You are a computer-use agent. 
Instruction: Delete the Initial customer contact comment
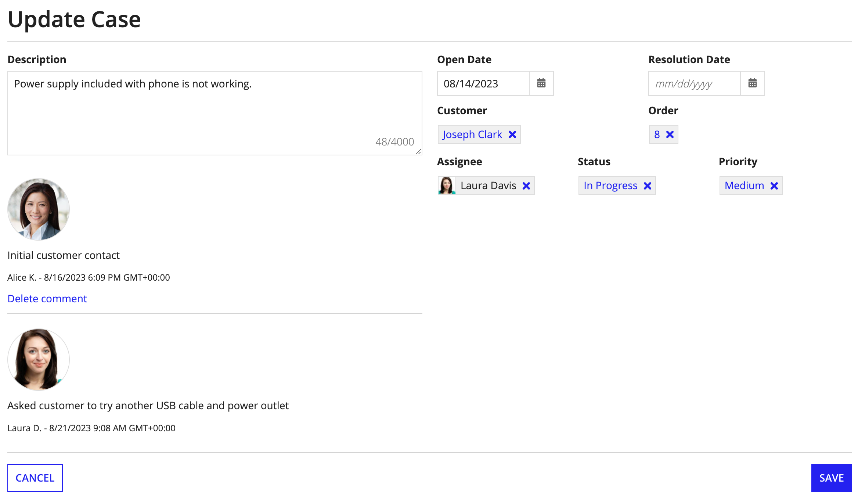47,298
